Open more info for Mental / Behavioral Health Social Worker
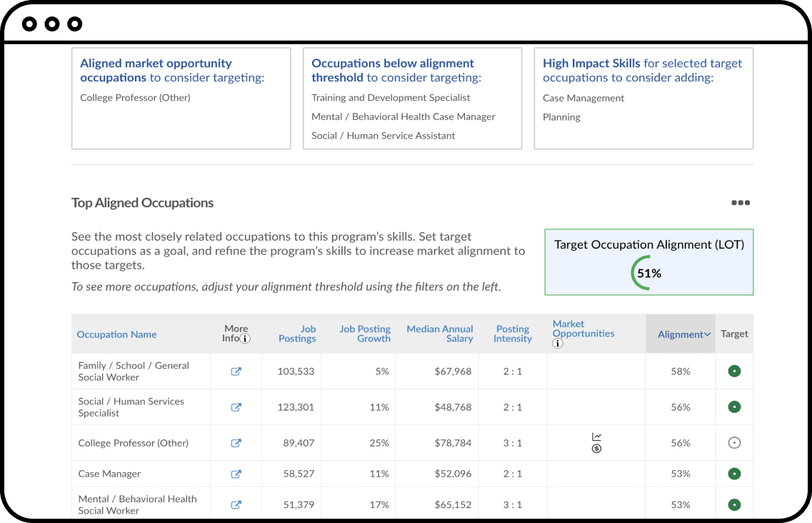This screenshot has height=523, width=812. pos(236,504)
